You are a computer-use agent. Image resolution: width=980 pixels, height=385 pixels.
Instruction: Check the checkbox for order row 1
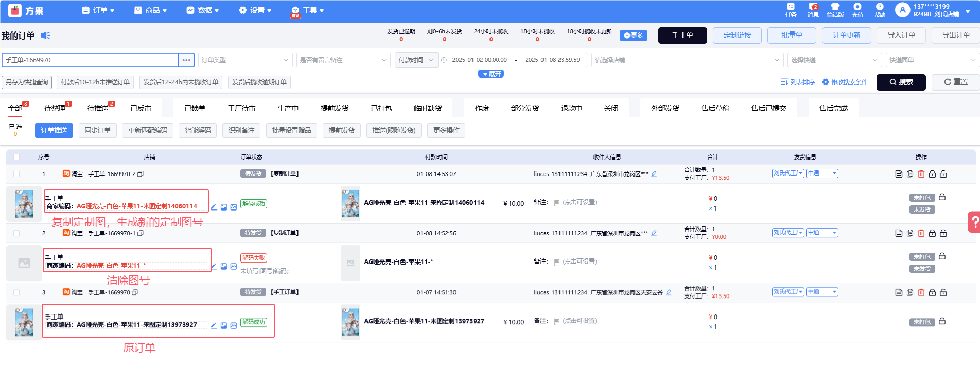click(16, 174)
